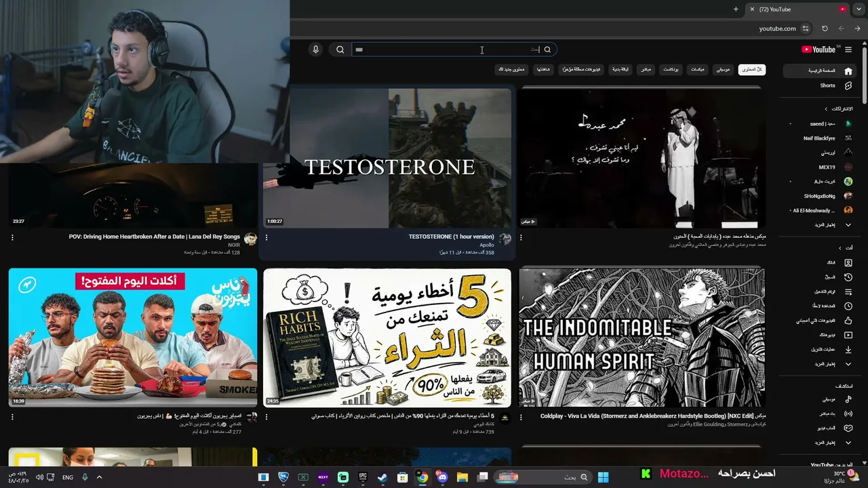This screenshot has height=488, width=868.
Task: Open قناتك (Your channel) in sidebar
Action: [821, 262]
